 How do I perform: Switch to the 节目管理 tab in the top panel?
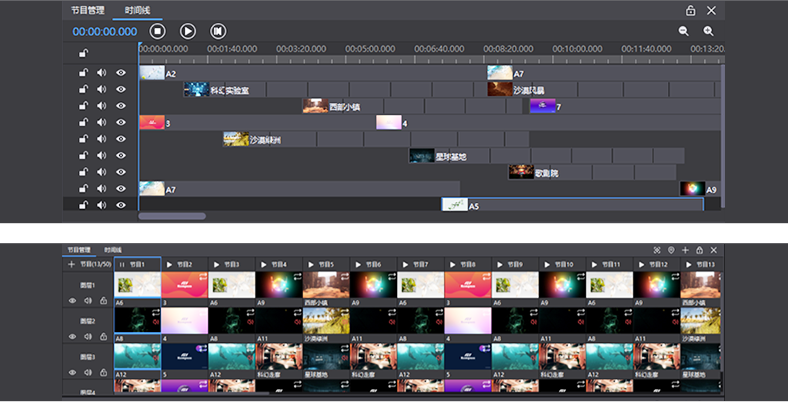click(88, 10)
